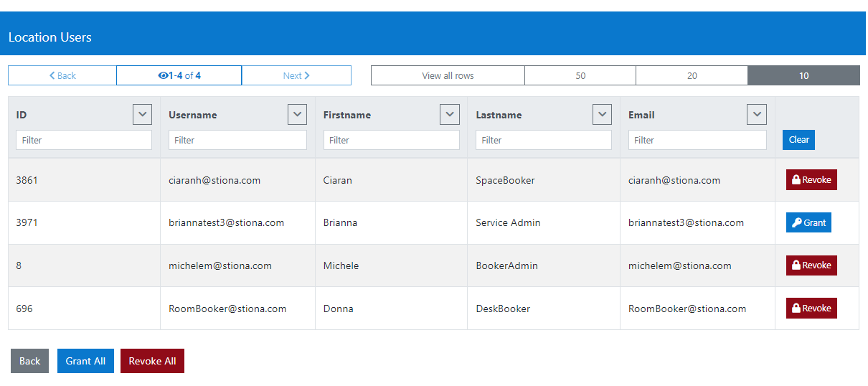This screenshot has width=868, height=386.
Task: Revoke access for RoomBooker@stiona.com
Action: [811, 309]
